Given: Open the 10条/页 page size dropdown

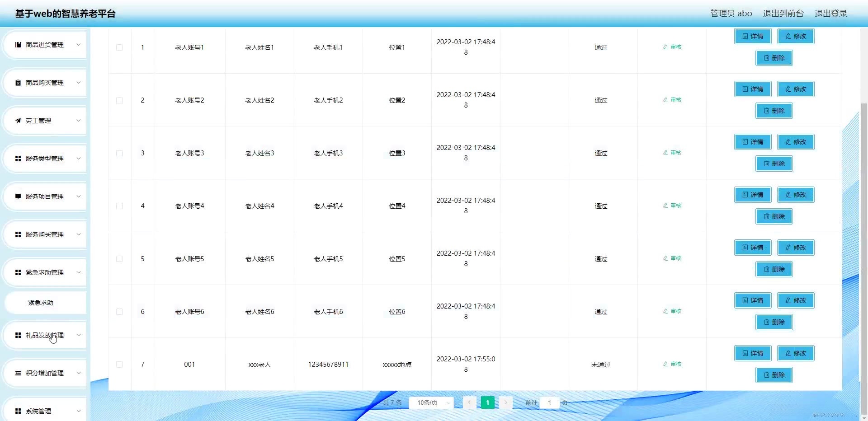Looking at the screenshot, I should click(x=431, y=402).
